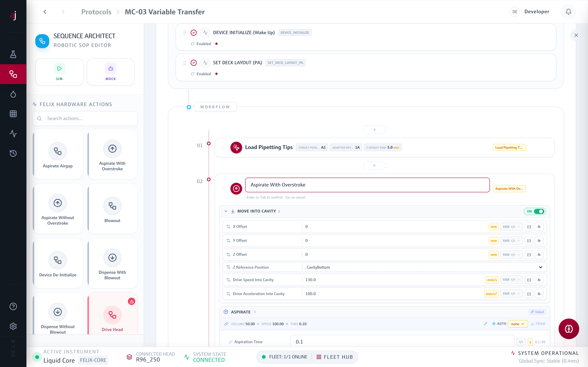Collapse the Move Into Cavity section

(226, 211)
